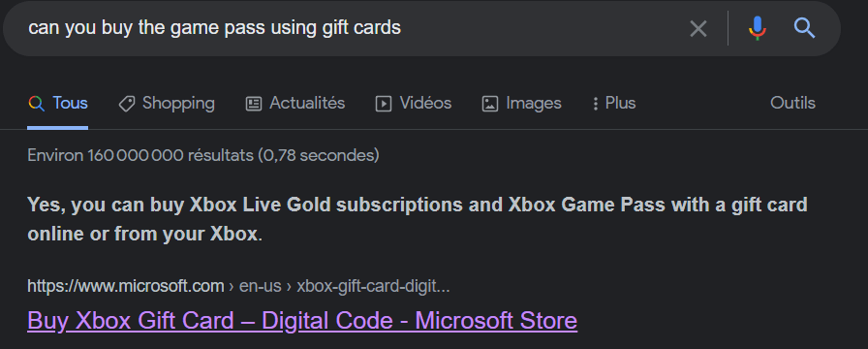Select the Tous results tab
The width and height of the screenshot is (868, 349).
pos(70,103)
